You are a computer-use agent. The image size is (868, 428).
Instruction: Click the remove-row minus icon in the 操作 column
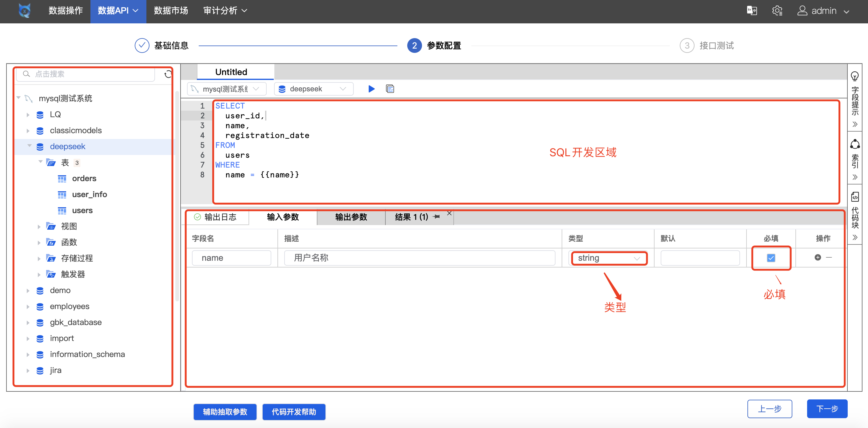pos(829,258)
